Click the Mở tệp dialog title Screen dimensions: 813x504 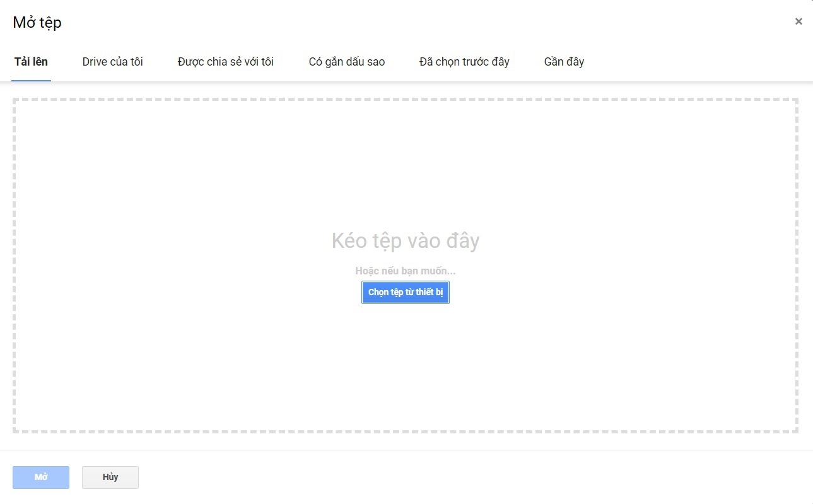click(37, 23)
